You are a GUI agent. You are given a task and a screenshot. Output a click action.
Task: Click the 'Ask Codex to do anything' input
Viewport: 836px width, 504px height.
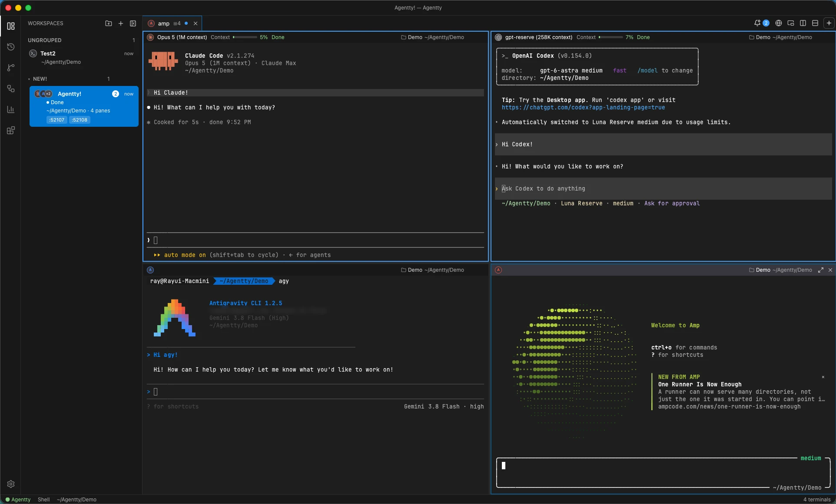pos(663,189)
